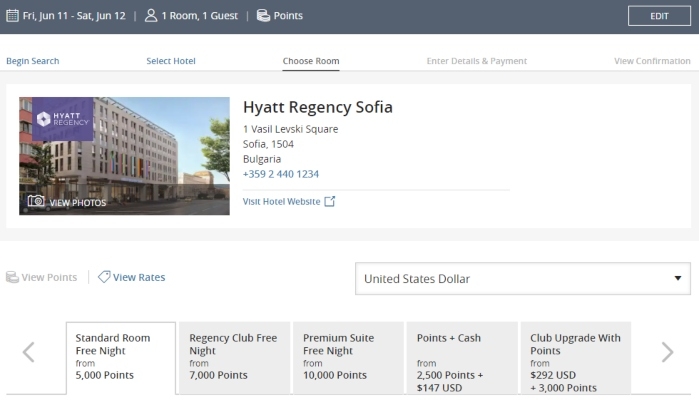Click the guest person icon
Viewport: 699px width, 400px height.
151,16
